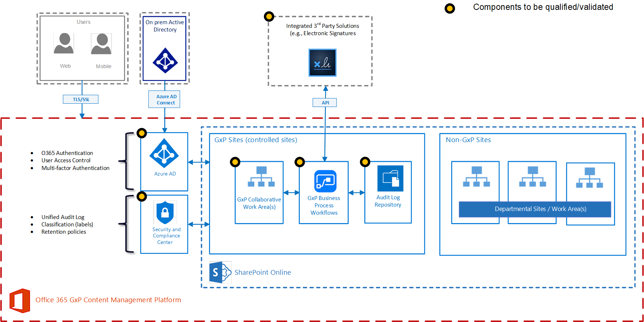Click the Office 365 logo icon

point(20,301)
